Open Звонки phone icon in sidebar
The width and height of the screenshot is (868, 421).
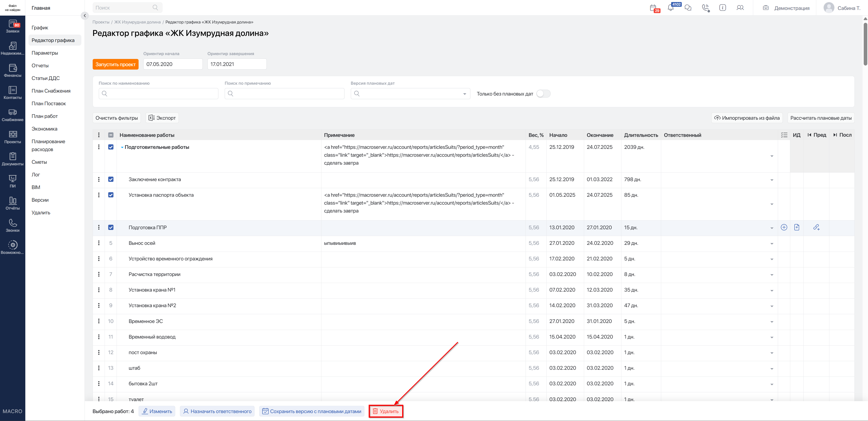12,225
